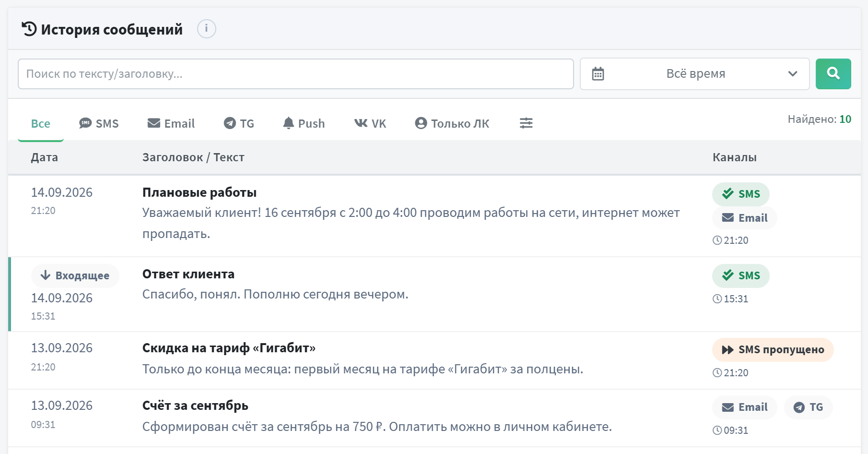Open the Всё время period dropdown
This screenshot has height=454, width=868.
(694, 74)
